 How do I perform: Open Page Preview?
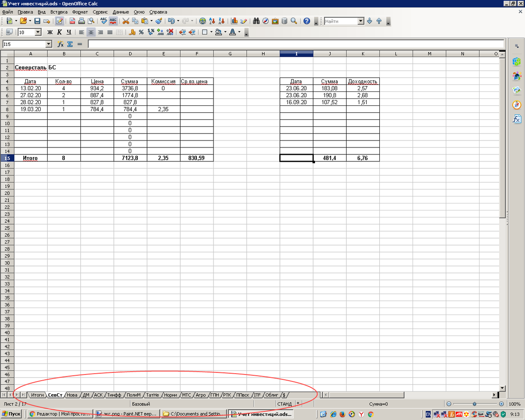pyautogui.click(x=91, y=21)
